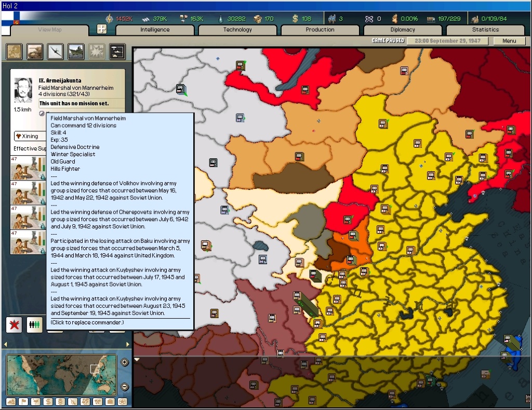
Task: Switch to supply map mode barrels icon
Action: [x=60, y=402]
